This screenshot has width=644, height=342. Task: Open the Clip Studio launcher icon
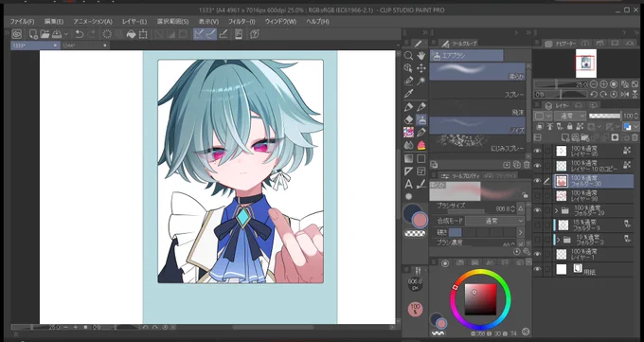coord(17,34)
